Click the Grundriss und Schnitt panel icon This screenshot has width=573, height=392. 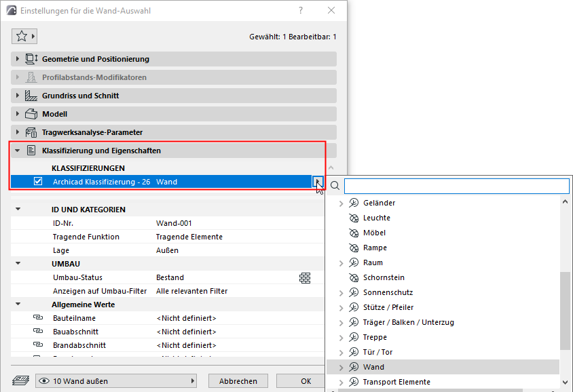coord(31,96)
